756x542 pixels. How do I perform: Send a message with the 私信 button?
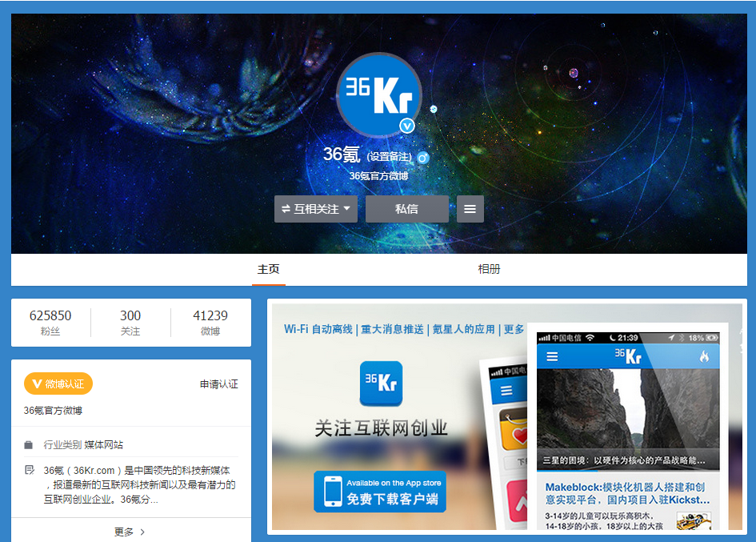click(x=407, y=209)
